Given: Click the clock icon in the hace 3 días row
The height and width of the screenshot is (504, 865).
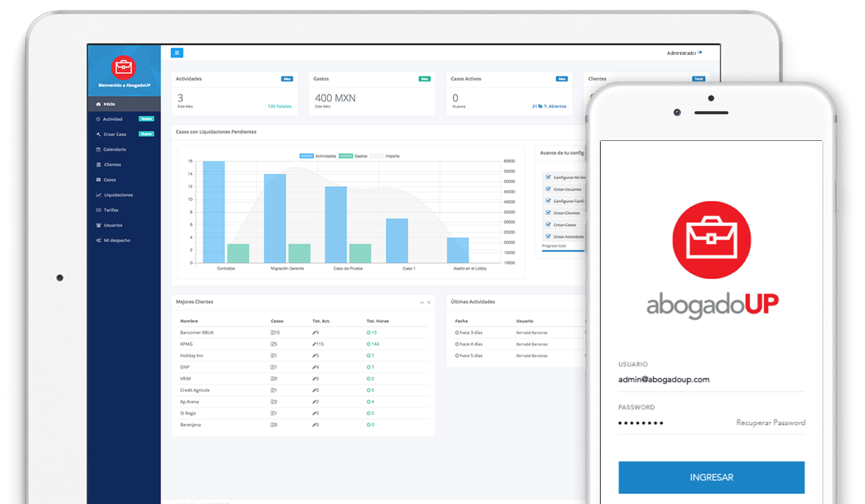Looking at the screenshot, I should click(x=457, y=333).
